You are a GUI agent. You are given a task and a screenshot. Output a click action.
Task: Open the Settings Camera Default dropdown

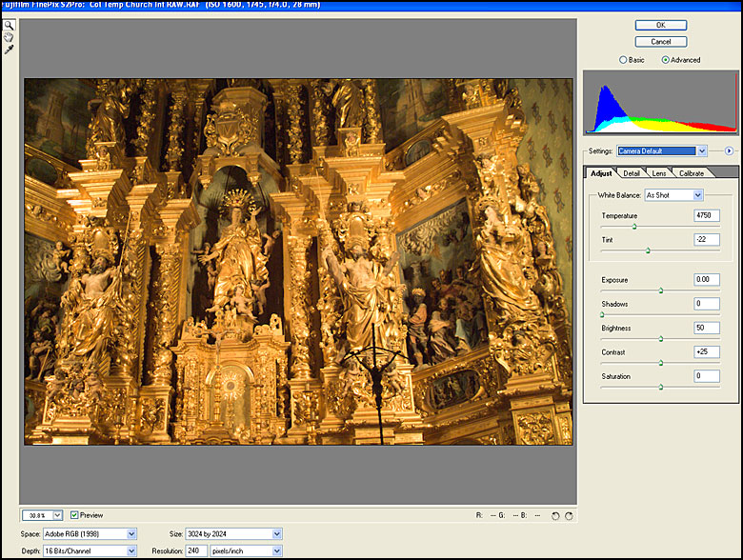click(661, 150)
